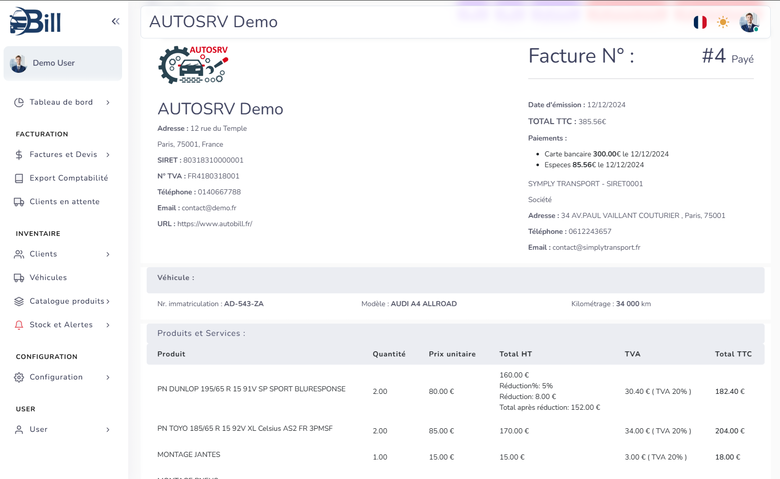Click Carte bancaire 300.00€ payment line
The image size is (780, 479).
click(606, 154)
